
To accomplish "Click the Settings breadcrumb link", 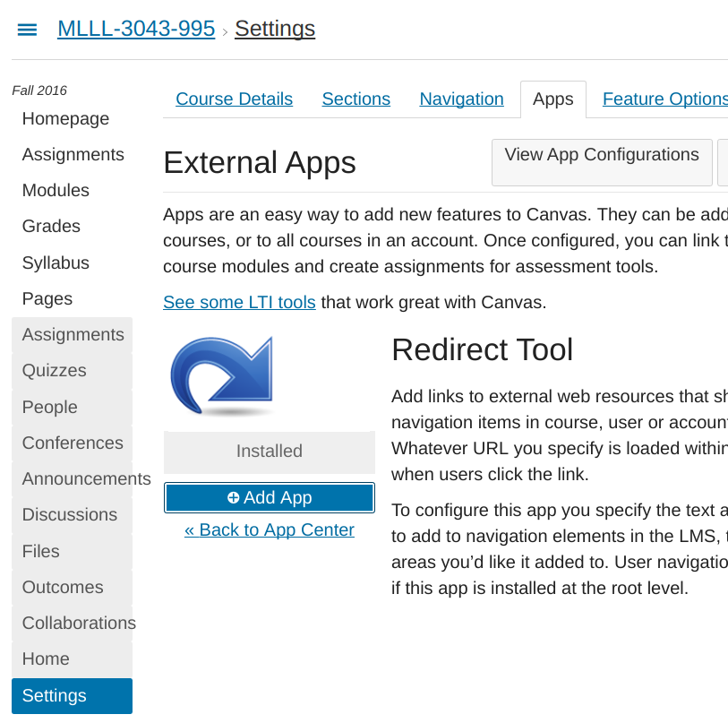I will [275, 29].
